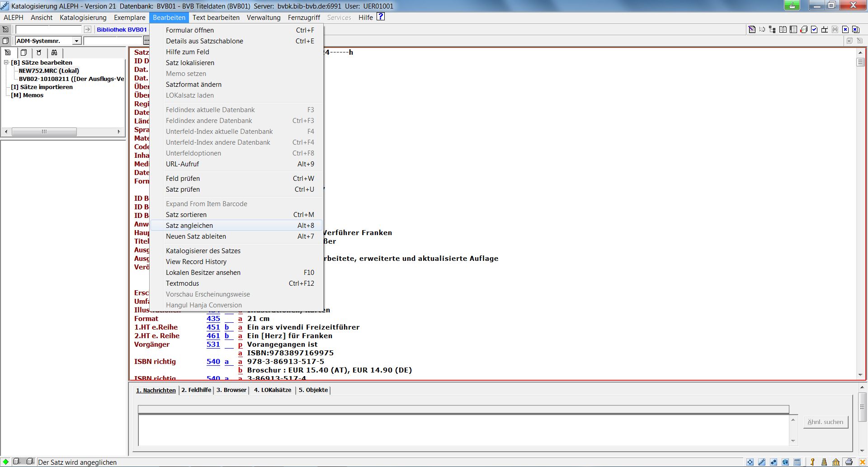Click the ellipsis button next to search field
This screenshot has height=467, width=868.
[146, 41]
